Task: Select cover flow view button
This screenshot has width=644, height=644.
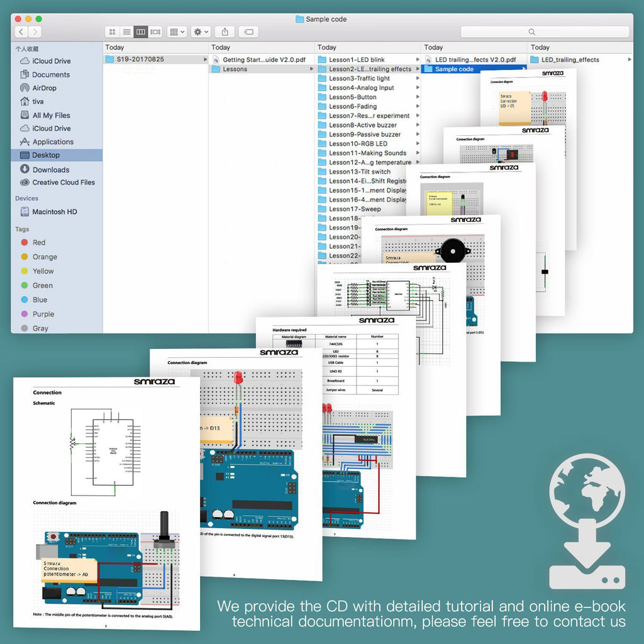Action: pyautogui.click(x=155, y=31)
